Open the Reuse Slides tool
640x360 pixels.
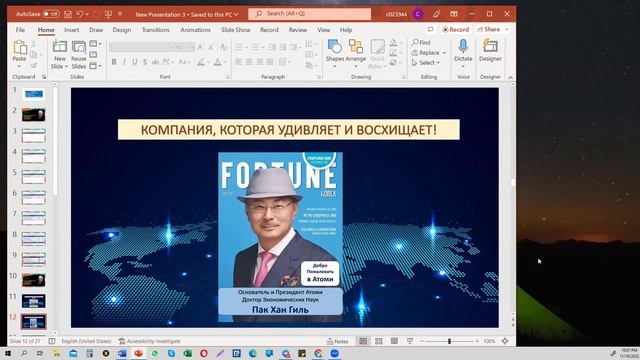coord(79,47)
